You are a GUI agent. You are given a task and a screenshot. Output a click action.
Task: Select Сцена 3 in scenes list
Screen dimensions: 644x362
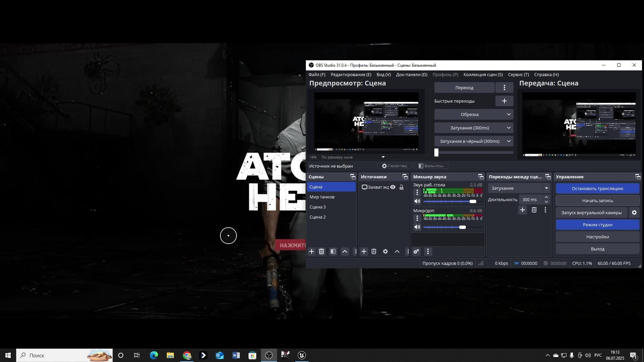pyautogui.click(x=331, y=207)
